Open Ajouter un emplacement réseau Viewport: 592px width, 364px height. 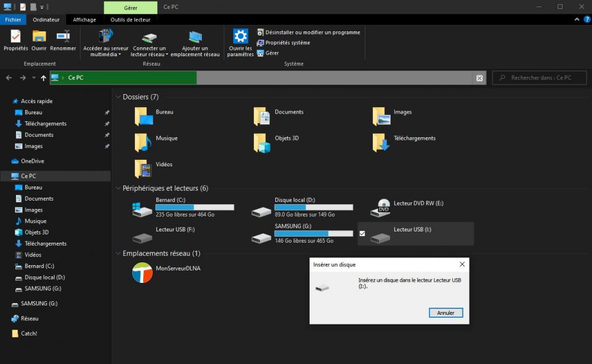(x=195, y=38)
